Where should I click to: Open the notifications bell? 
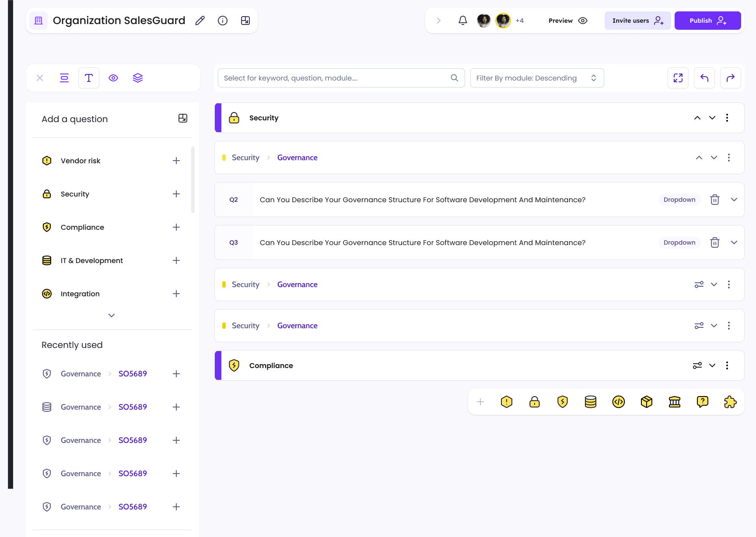[x=462, y=21]
